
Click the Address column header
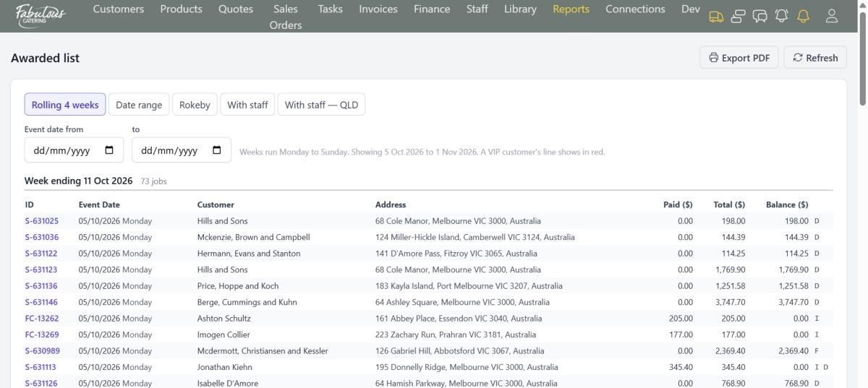pyautogui.click(x=391, y=204)
